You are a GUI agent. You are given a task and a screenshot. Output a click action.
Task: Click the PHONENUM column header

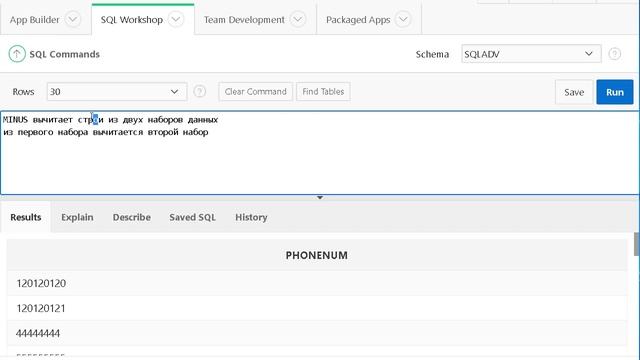[x=317, y=255]
